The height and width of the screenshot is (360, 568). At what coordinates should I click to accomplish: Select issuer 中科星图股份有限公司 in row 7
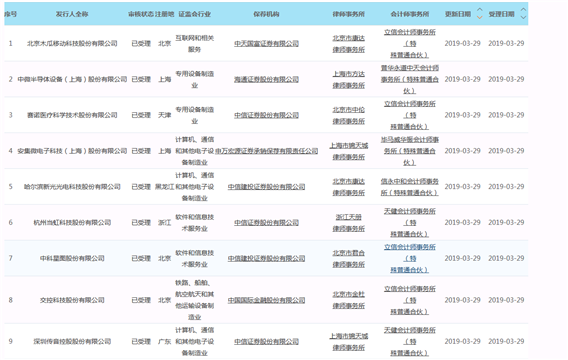coord(72,258)
